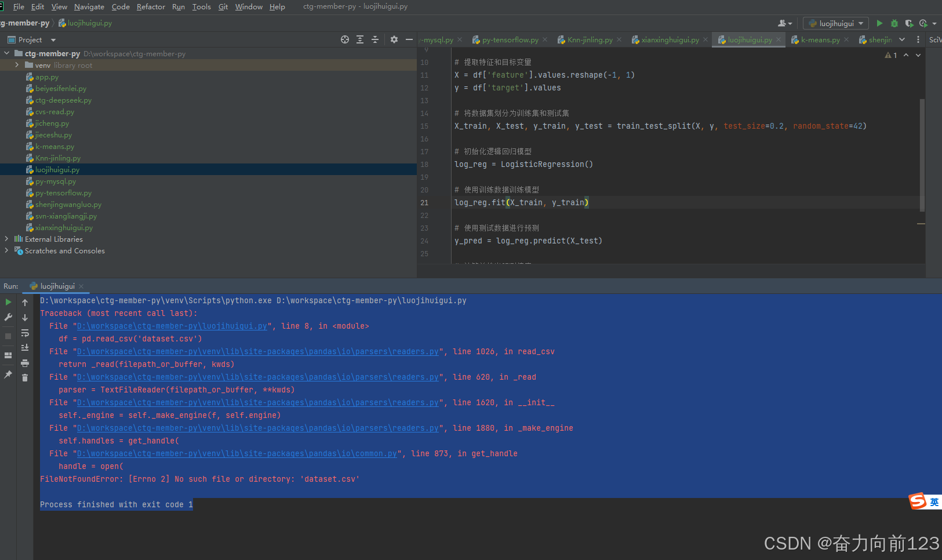Collapse the ctg-member-py root folder
Screen dimensions: 942x560
click(6, 53)
